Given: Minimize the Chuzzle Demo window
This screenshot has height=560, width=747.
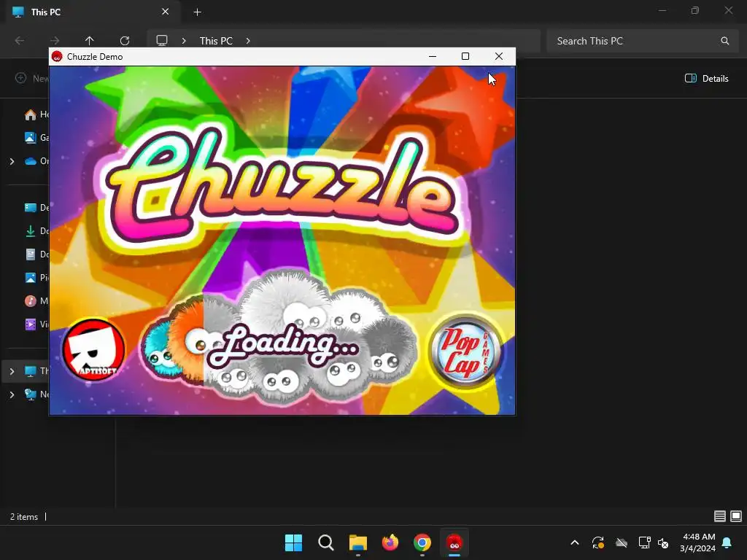Looking at the screenshot, I should 433,56.
